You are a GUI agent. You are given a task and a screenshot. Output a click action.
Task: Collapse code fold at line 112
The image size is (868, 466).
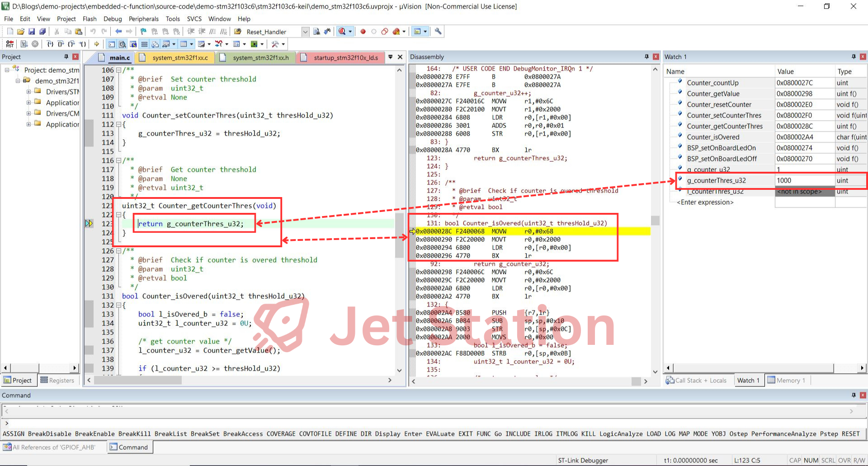coord(118,124)
